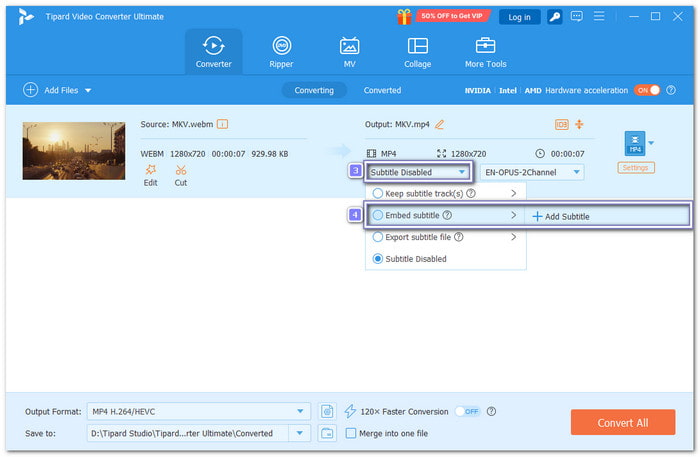This screenshot has width=700, height=457.
Task: Rename output using pencil icon
Action: 440,124
